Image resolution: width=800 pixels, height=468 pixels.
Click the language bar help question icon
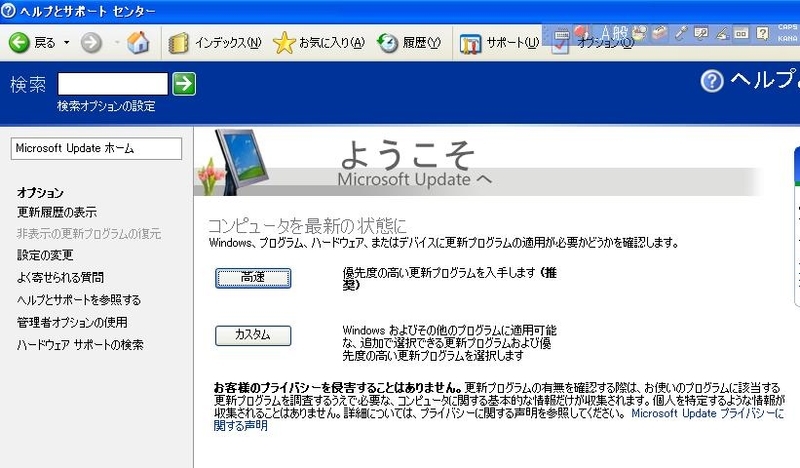point(762,34)
